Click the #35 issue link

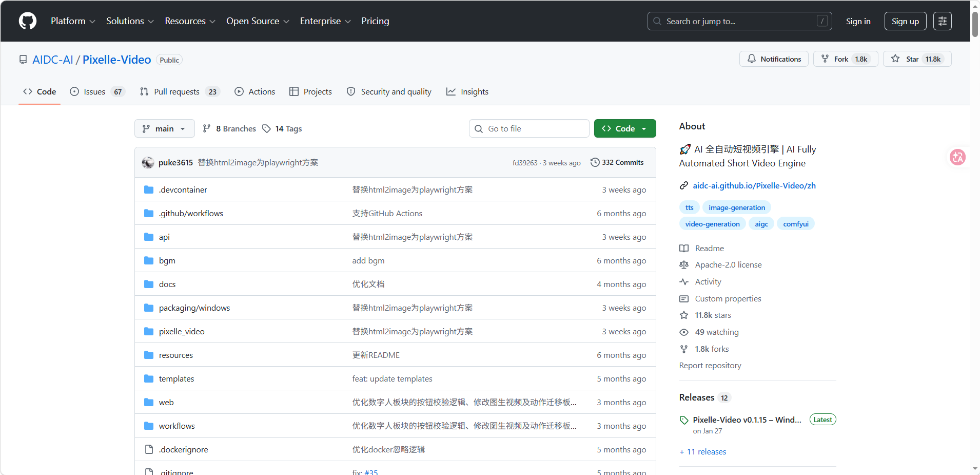click(x=371, y=472)
